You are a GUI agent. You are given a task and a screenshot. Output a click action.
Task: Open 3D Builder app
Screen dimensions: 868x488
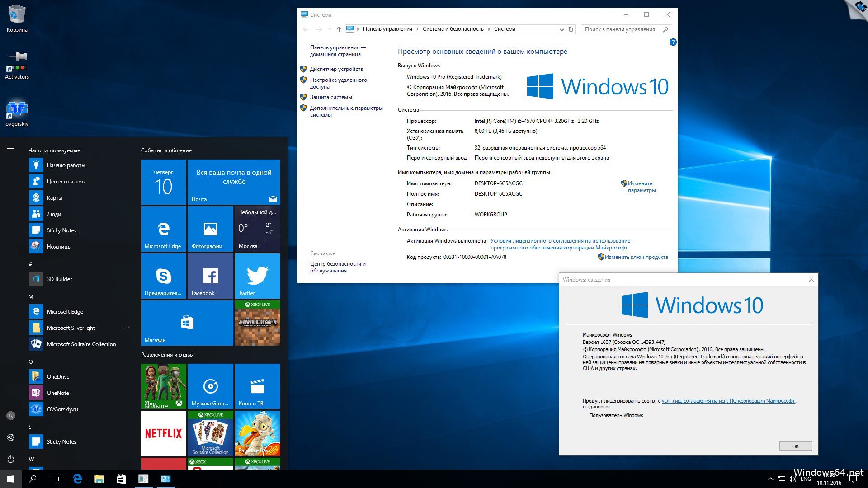[80, 279]
